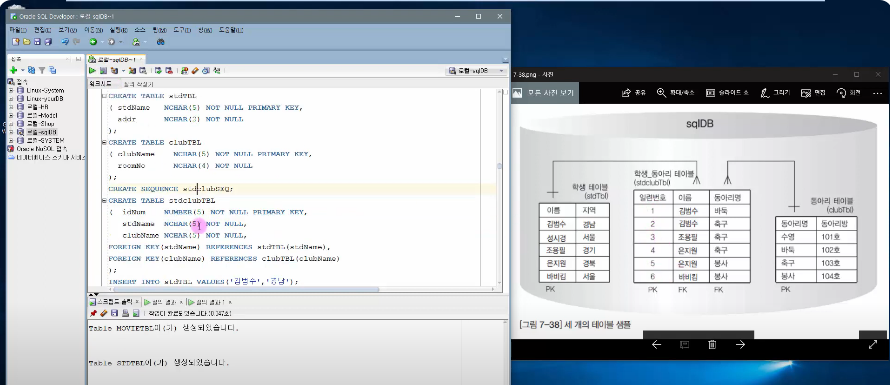Collapse the CREATE TABLE stdclubTBL code block
890x385 pixels.
[x=104, y=200]
